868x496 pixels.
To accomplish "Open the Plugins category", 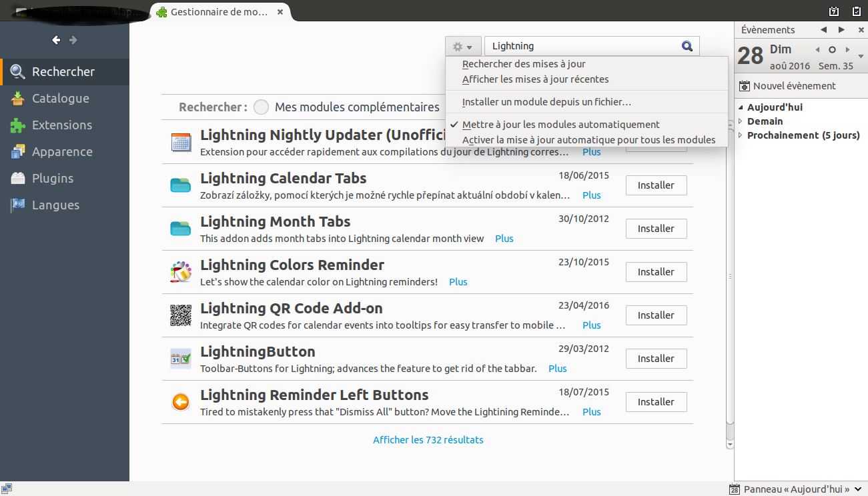I will [65, 178].
